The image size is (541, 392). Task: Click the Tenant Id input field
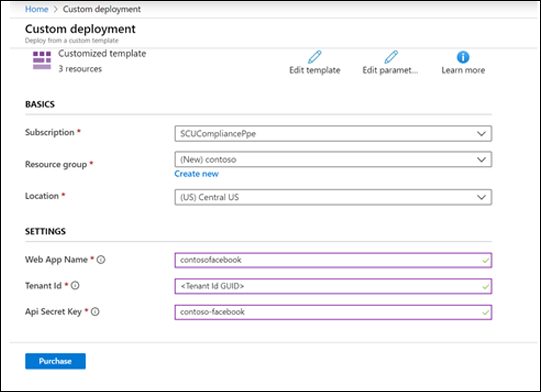click(333, 286)
